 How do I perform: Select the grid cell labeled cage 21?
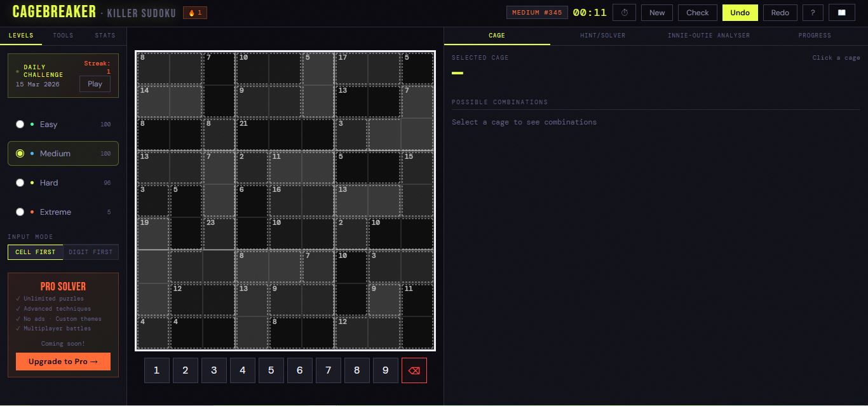pyautogui.click(x=252, y=135)
